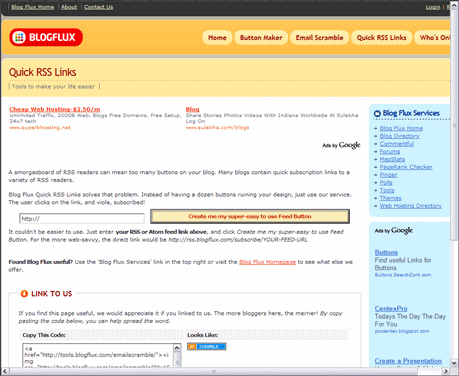Open Blog Flux Home in the services sidebar
Screen dimensions: 459x376
coord(401,128)
